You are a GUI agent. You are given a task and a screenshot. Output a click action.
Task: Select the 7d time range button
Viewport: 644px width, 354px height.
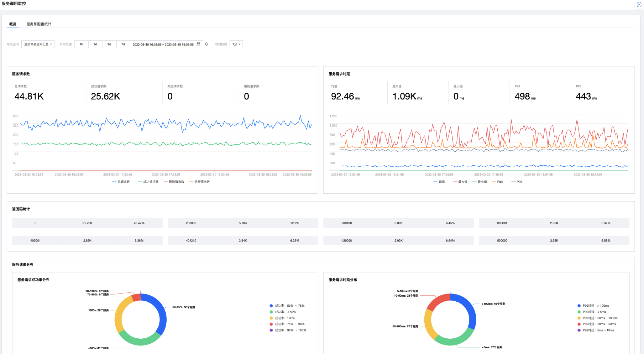[x=123, y=44]
